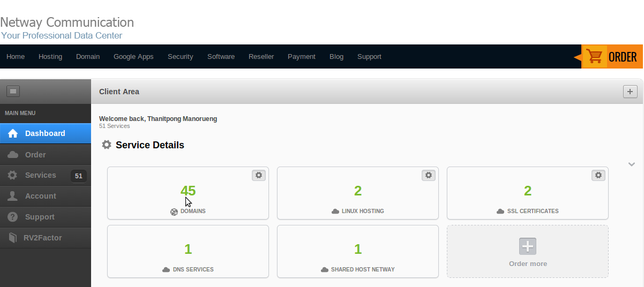The image size is (644, 287).
Task: Open gear settings on SSL Certificates card
Action: (x=598, y=175)
